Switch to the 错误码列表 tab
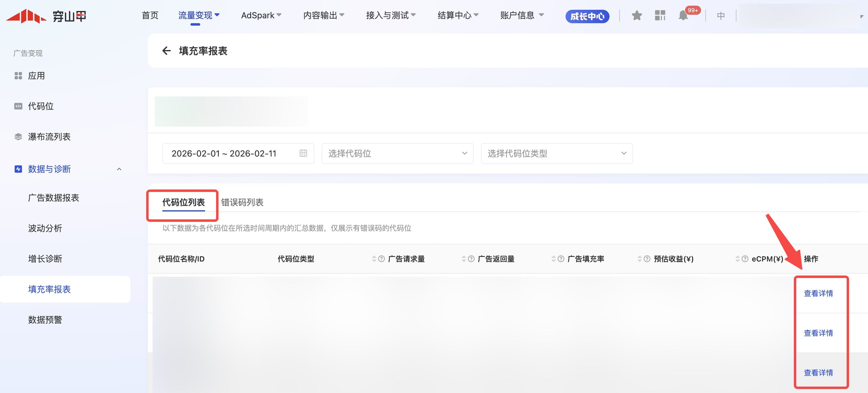Viewport: 868px width, 393px height. click(x=242, y=202)
